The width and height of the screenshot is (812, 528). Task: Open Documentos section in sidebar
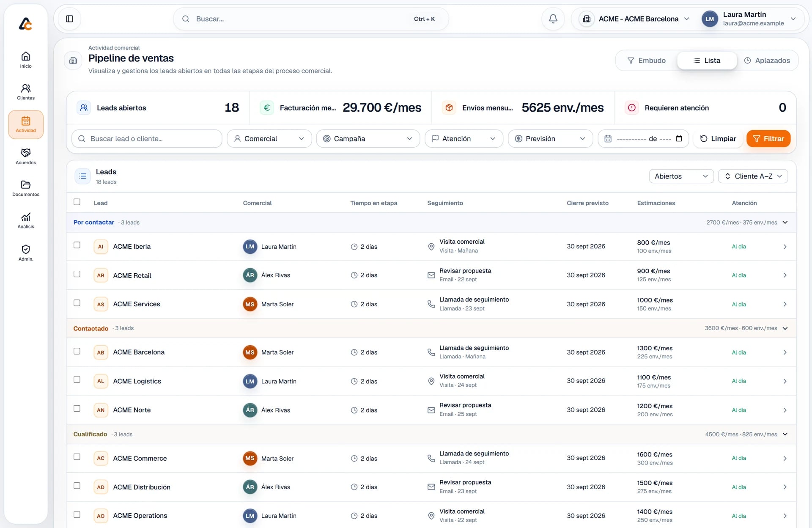(26, 189)
